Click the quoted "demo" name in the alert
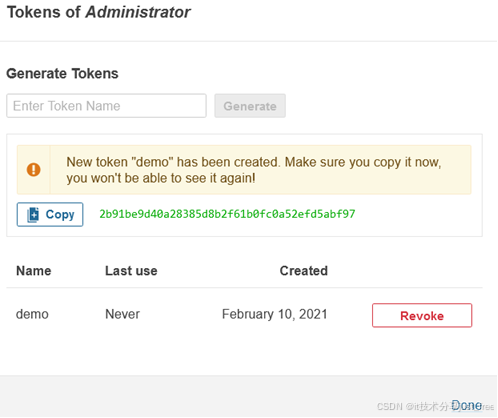The height and width of the screenshot is (418, 498). pos(152,162)
